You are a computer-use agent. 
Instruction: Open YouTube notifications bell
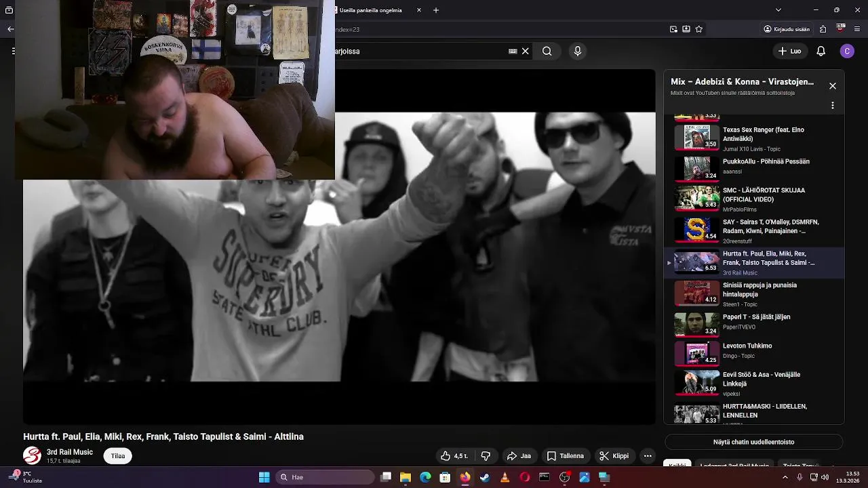821,51
